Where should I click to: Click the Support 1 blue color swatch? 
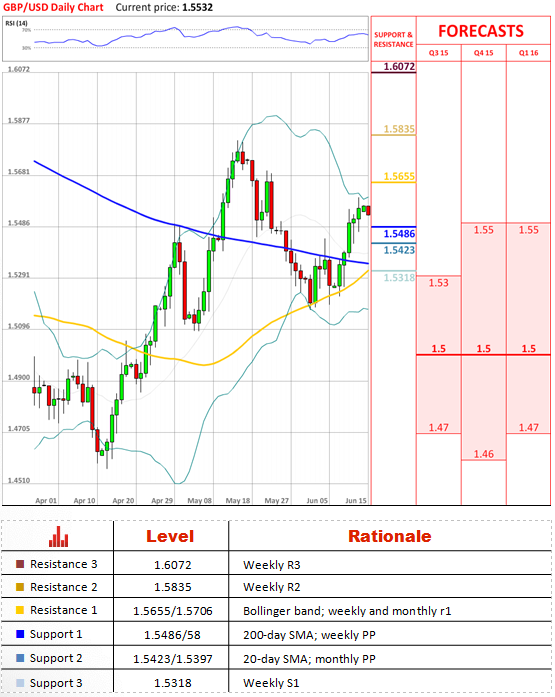pos(20,634)
